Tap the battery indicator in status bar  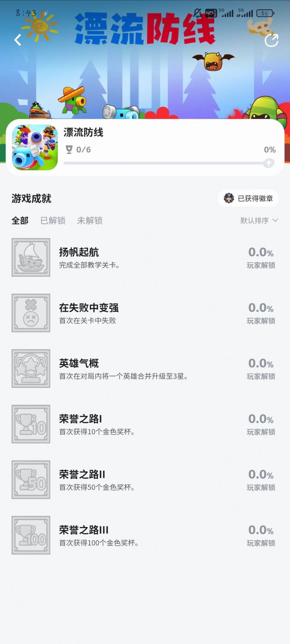click(265, 13)
